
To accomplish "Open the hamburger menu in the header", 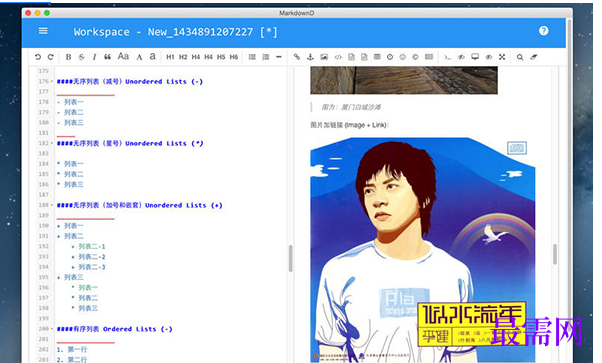I will pos(43,31).
